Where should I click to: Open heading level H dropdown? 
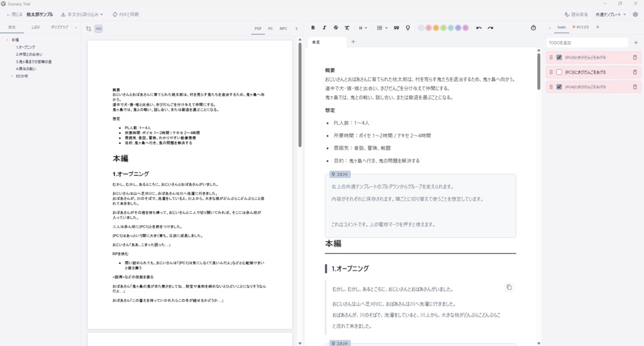point(363,28)
